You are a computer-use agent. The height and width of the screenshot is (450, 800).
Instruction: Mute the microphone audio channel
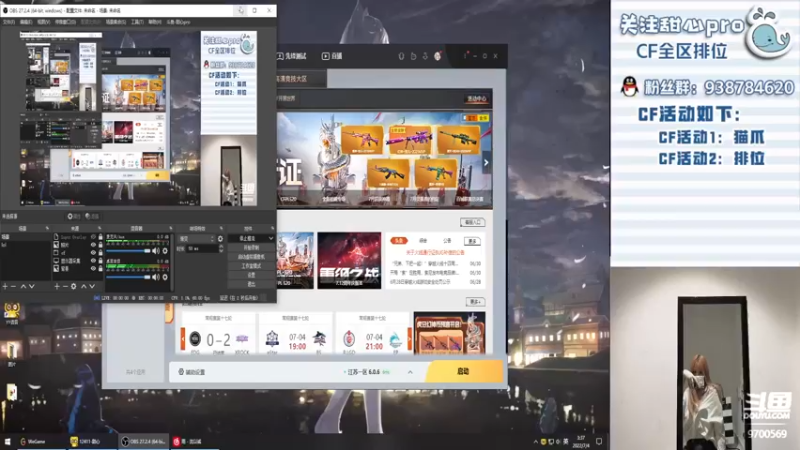click(x=156, y=251)
